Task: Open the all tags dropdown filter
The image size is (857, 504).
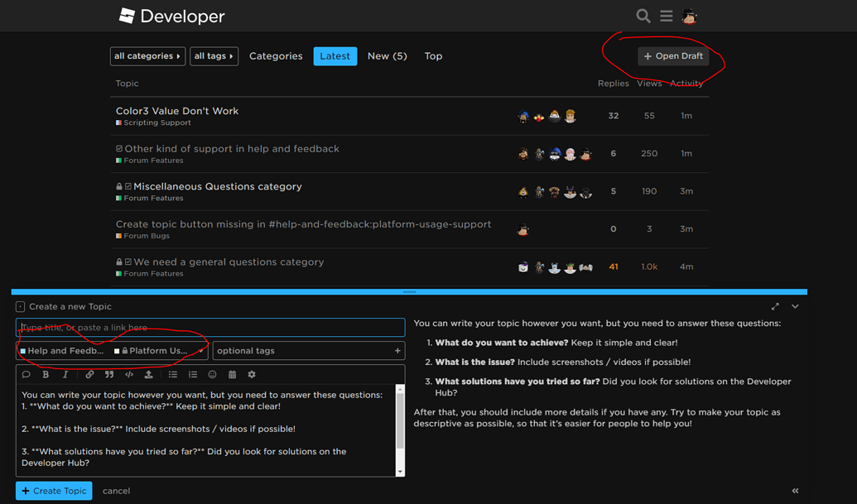Action: click(214, 55)
